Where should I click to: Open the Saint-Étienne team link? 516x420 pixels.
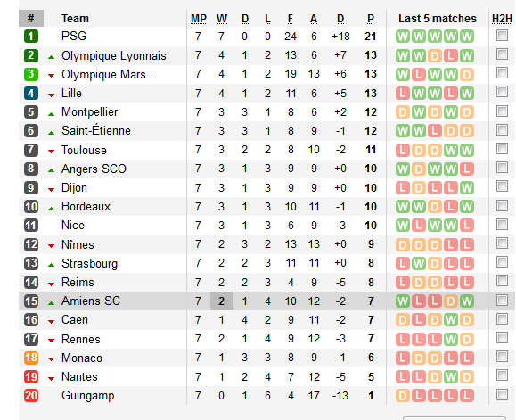pos(96,131)
